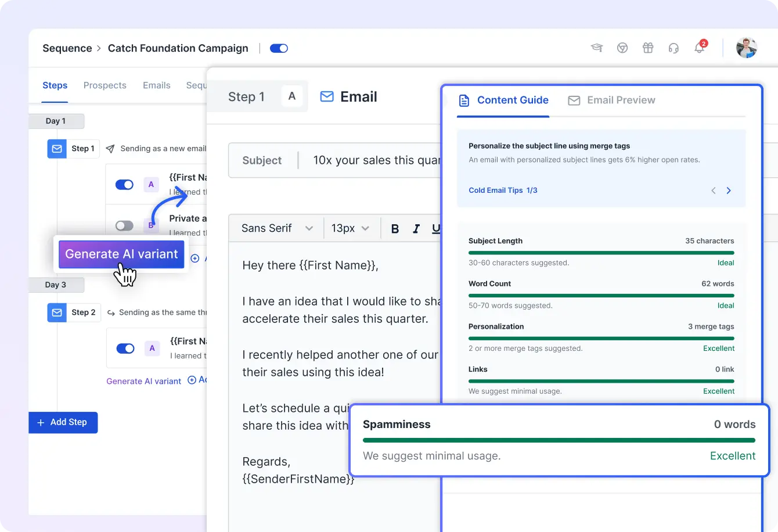Switch to the Prospects tab

(105, 85)
